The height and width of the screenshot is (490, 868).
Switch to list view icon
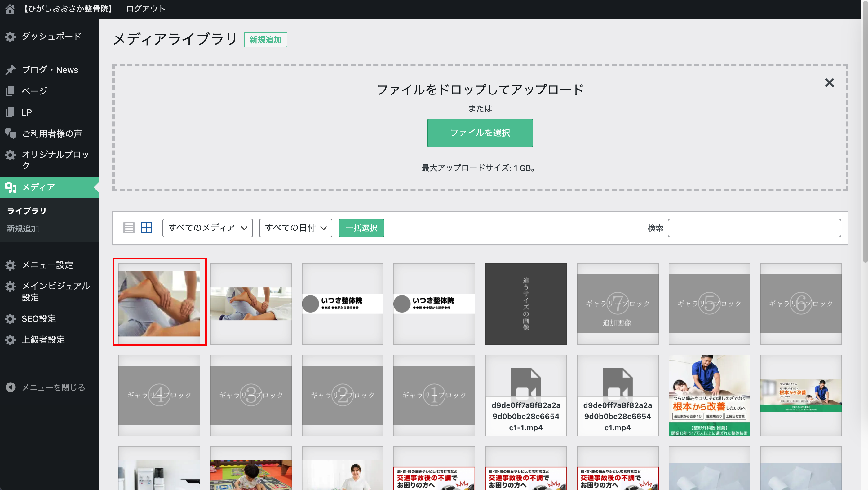(x=129, y=228)
